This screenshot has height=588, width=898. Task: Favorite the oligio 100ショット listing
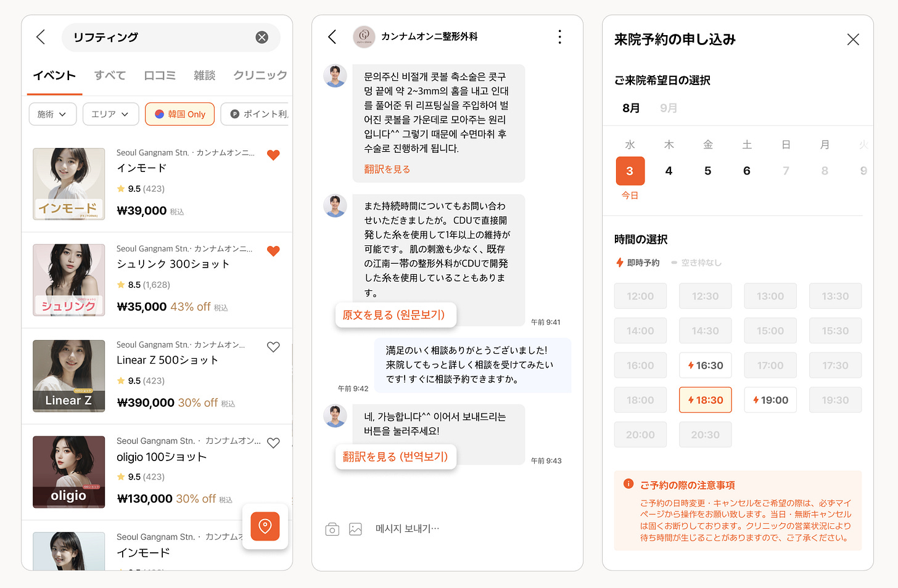pos(273,443)
